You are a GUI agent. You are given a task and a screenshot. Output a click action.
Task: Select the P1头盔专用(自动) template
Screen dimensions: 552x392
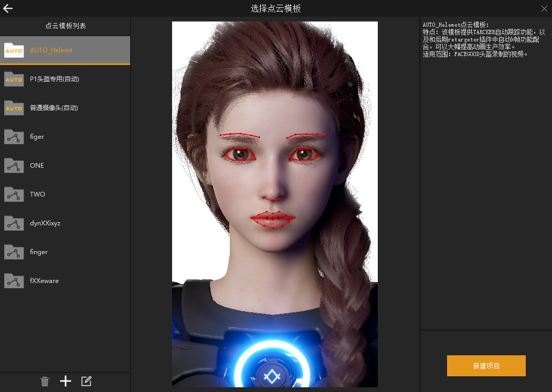tap(55, 79)
